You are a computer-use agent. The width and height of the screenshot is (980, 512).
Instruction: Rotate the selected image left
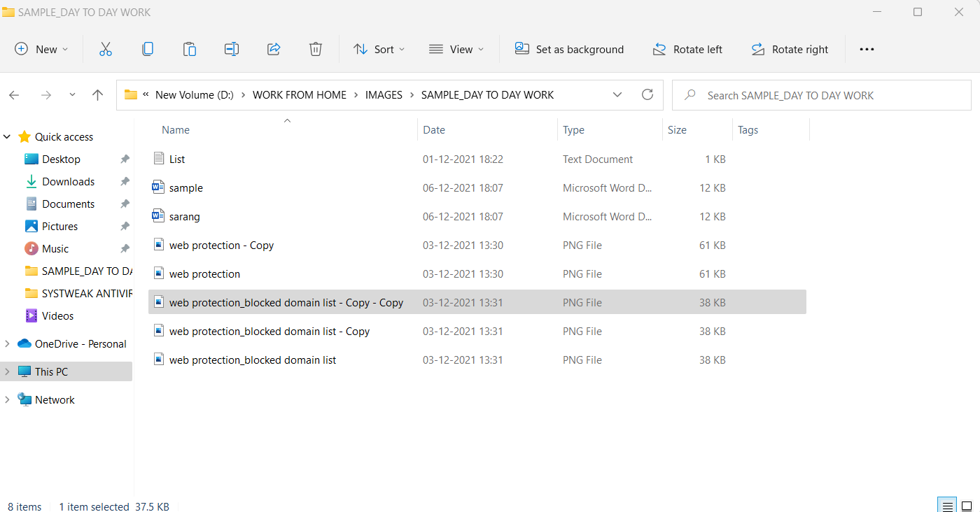point(688,49)
